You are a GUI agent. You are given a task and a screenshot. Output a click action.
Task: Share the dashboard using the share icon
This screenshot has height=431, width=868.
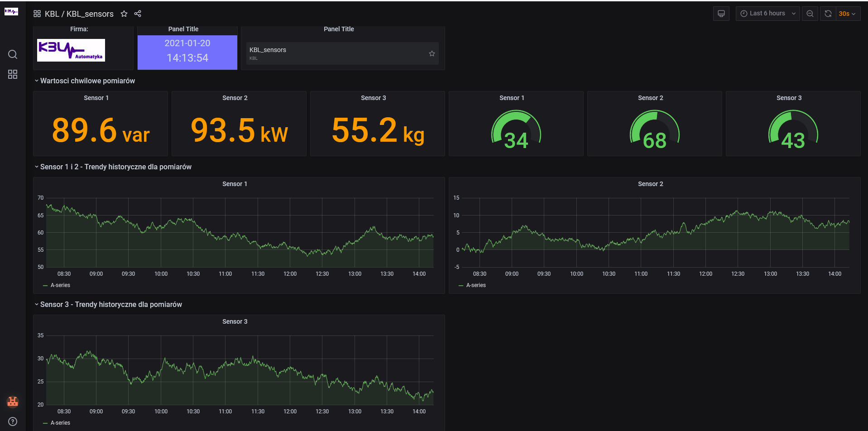click(138, 14)
